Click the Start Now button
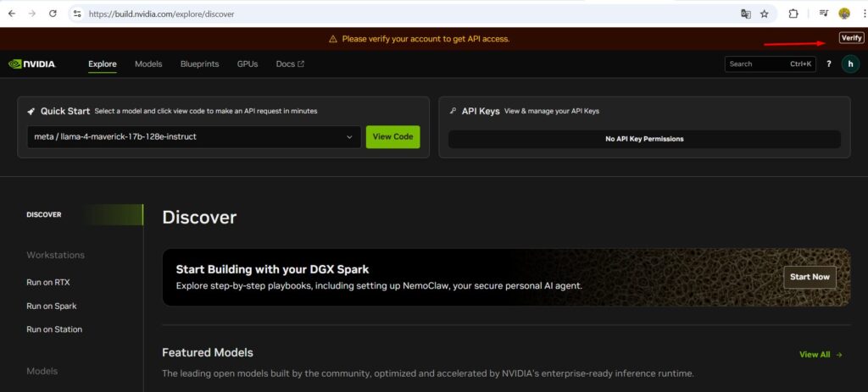The width and height of the screenshot is (868, 392). [810, 277]
